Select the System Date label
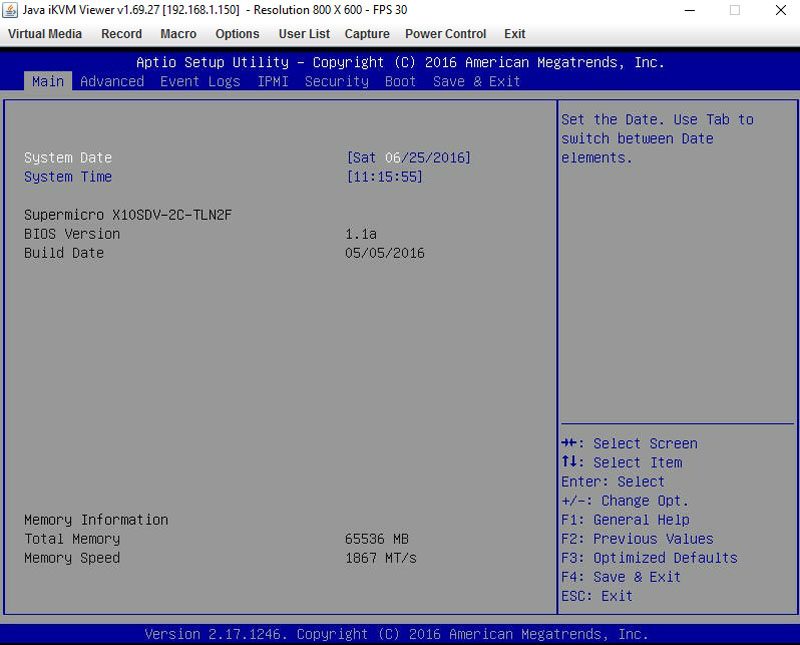The width and height of the screenshot is (800, 645). [68, 158]
